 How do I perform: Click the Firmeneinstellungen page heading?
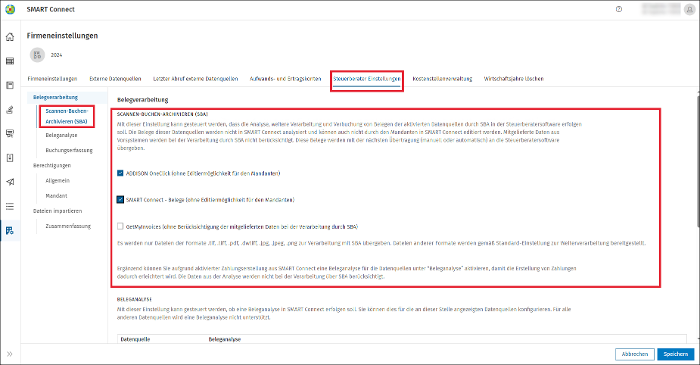(x=62, y=36)
